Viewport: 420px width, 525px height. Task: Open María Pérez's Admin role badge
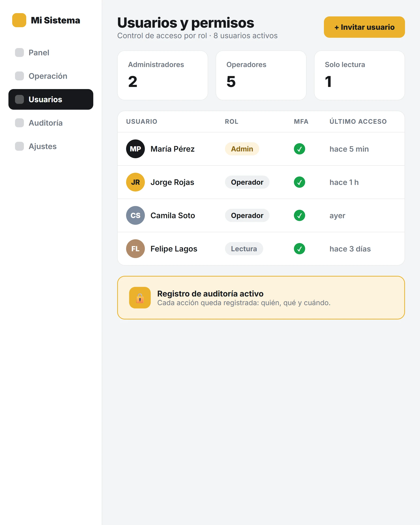(x=242, y=149)
